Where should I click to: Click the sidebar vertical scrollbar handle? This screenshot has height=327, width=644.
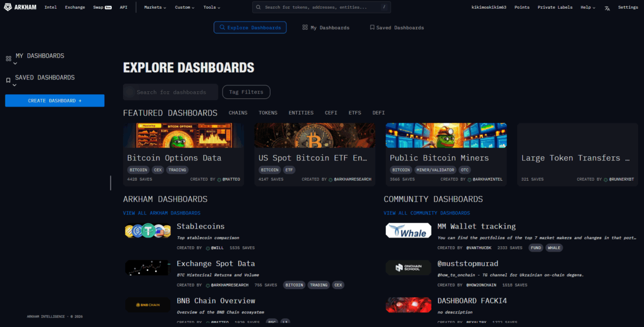pos(111,183)
